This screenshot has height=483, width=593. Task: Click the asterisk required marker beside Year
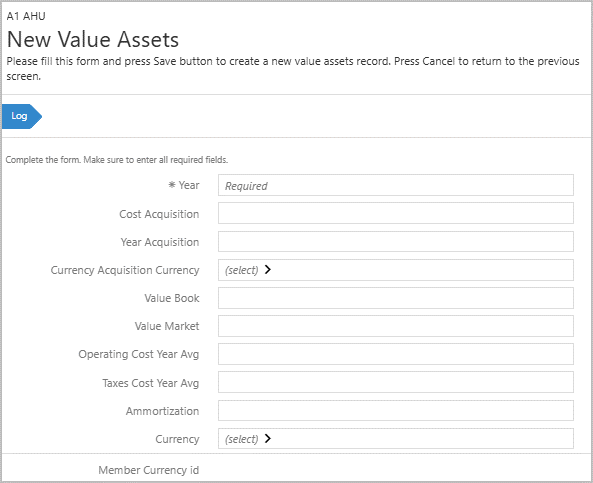pyautogui.click(x=172, y=185)
